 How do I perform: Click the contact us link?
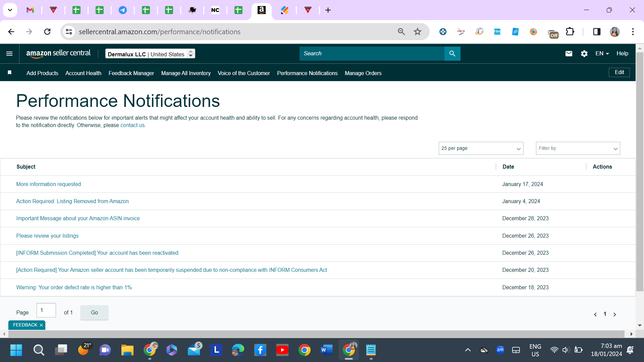(x=132, y=125)
